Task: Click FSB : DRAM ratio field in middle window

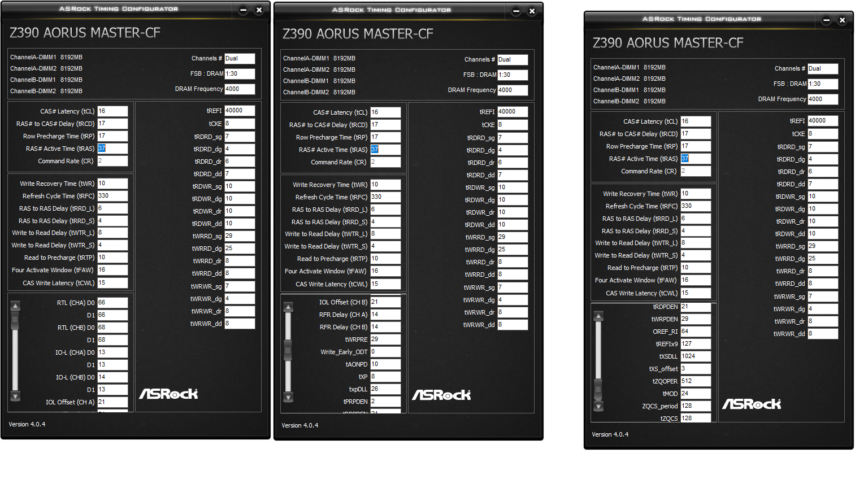Action: coord(513,75)
